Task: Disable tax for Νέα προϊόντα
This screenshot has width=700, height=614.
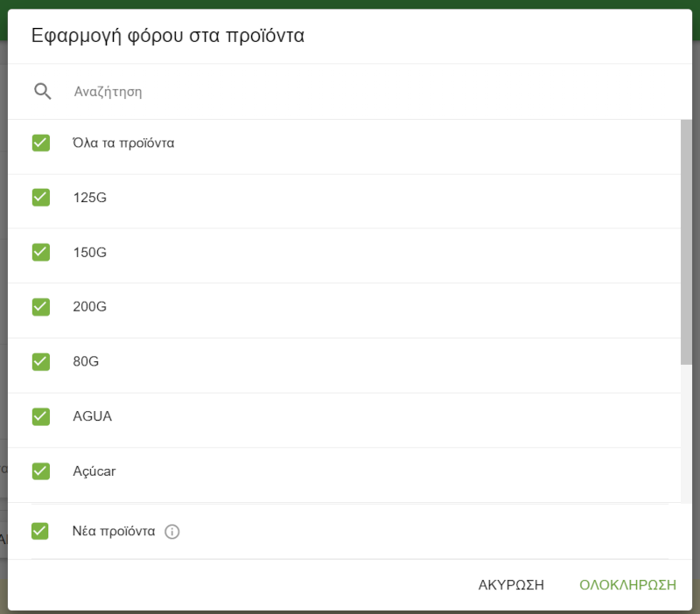Action: 41,531
